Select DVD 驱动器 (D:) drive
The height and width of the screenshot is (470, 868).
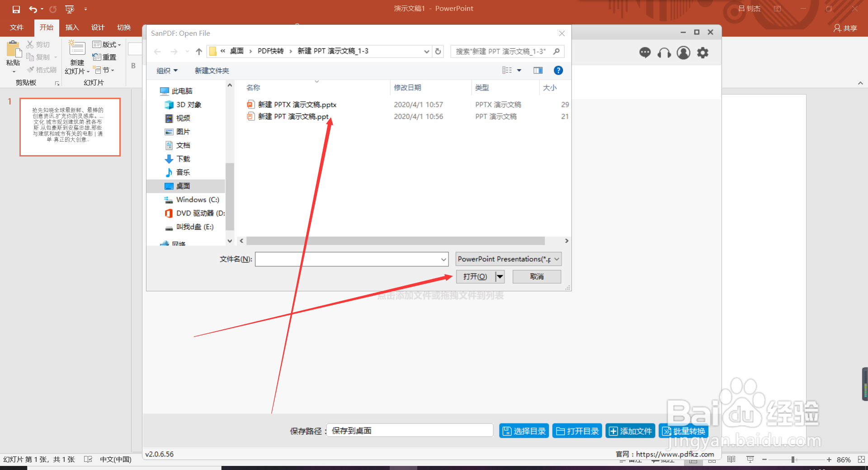[x=194, y=213]
